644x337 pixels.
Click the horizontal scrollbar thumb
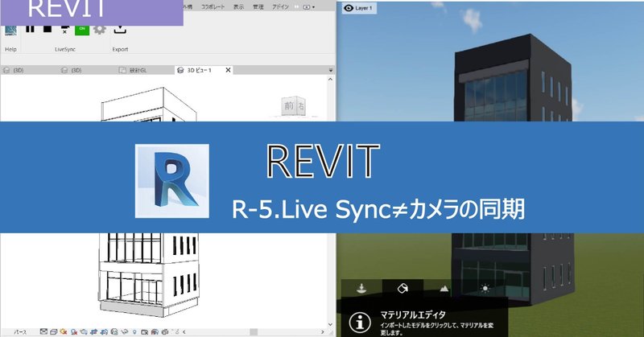click(x=254, y=331)
